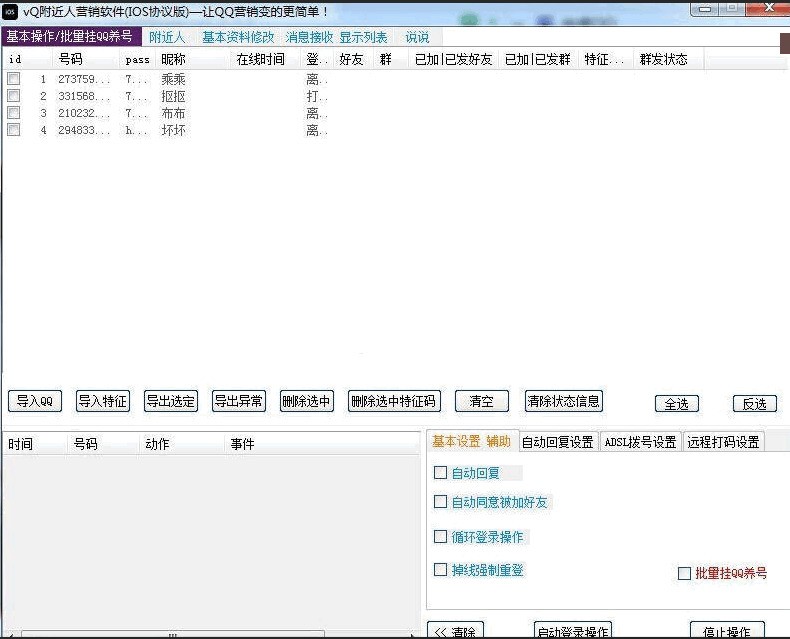This screenshot has width=790, height=639.
Task: Click the 导出选定 button
Action: pos(171,401)
